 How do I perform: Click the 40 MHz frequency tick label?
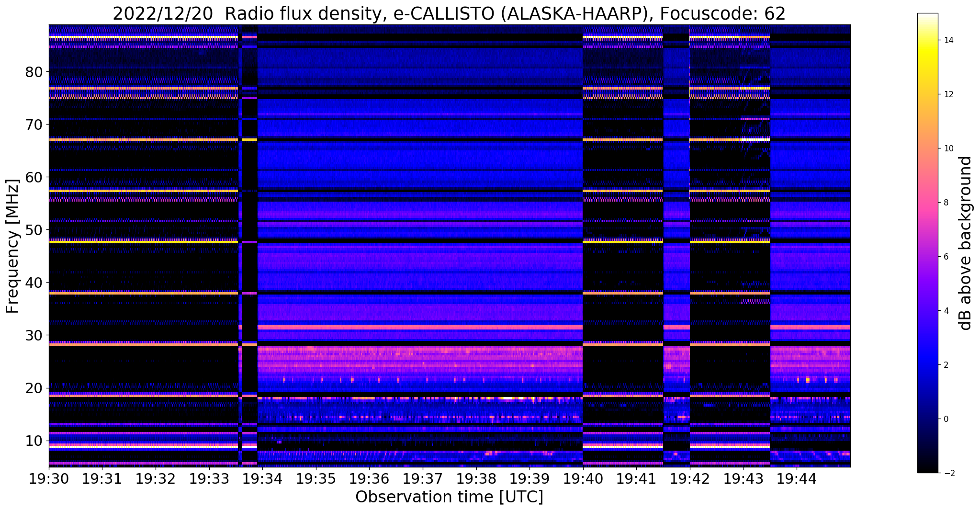point(34,283)
